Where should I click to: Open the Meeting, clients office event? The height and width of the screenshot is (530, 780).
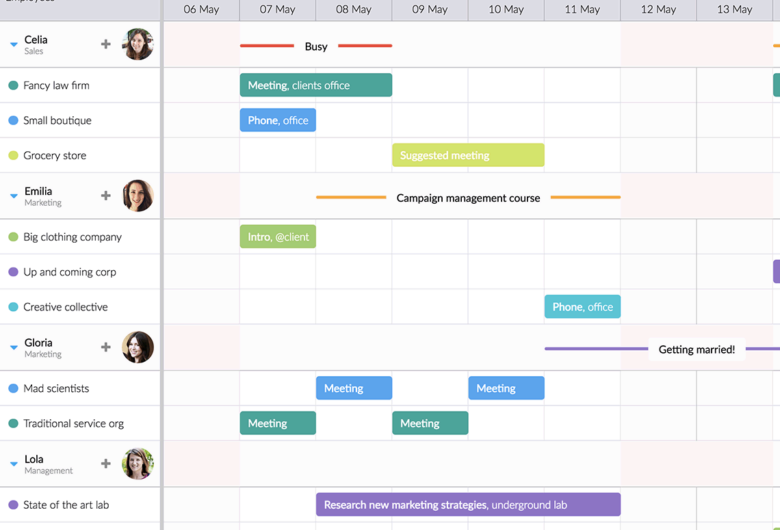(x=316, y=85)
